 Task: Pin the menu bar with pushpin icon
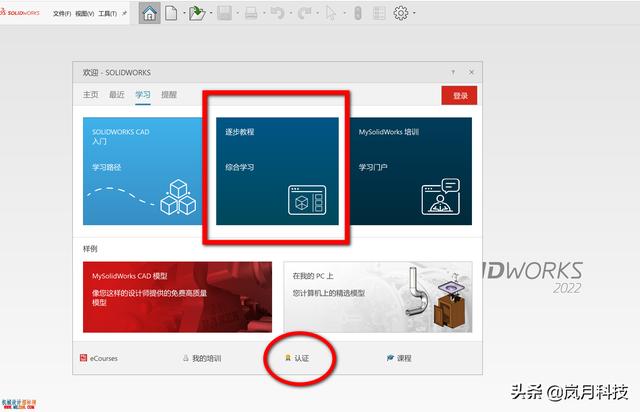pos(124,13)
